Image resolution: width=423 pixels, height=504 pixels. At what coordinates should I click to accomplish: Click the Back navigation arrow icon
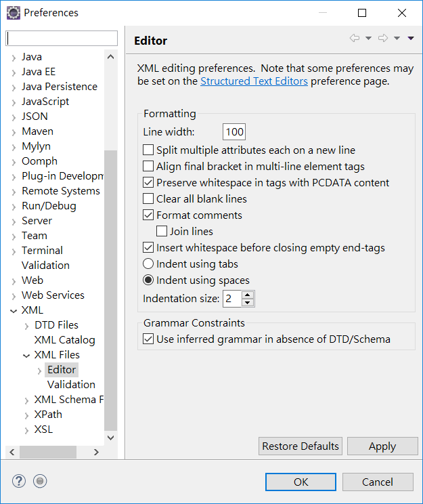(x=355, y=39)
